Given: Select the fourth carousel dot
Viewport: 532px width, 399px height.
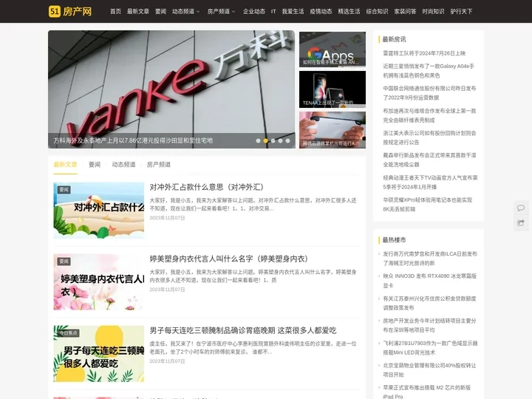Looking at the screenshot, I should pyautogui.click(x=280, y=141).
